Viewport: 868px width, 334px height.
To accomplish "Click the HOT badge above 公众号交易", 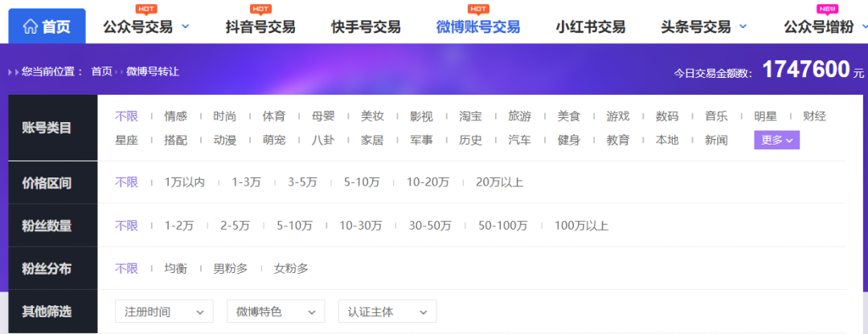I will coord(146,9).
